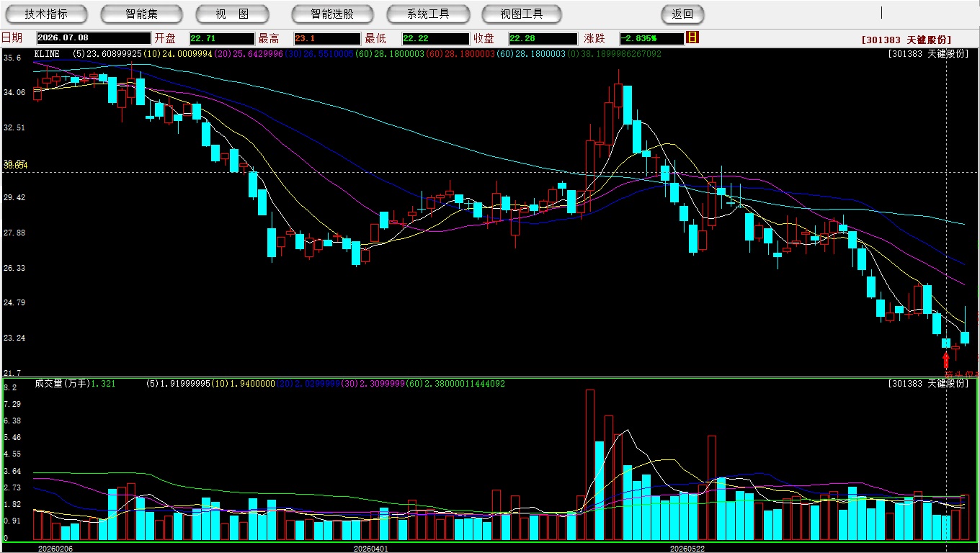Click the tallest red volume bar
The width and height of the screenshot is (980, 553).
tap(590, 465)
